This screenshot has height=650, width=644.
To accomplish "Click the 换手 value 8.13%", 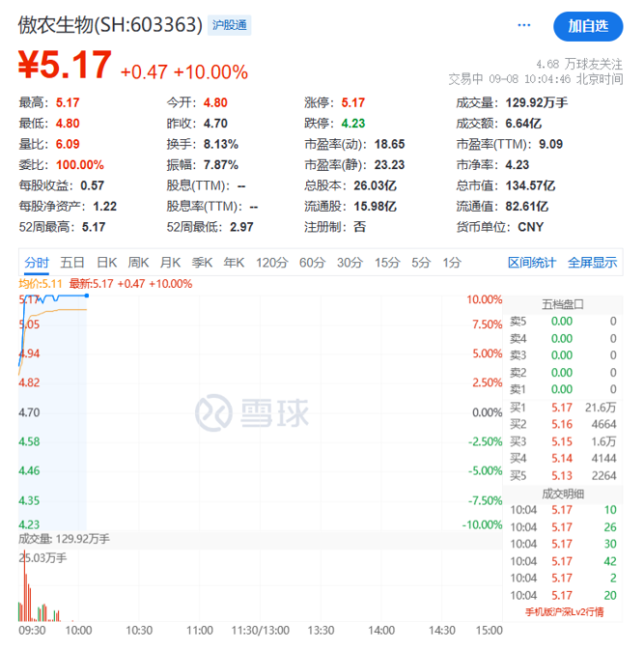I will pyautogui.click(x=221, y=144).
